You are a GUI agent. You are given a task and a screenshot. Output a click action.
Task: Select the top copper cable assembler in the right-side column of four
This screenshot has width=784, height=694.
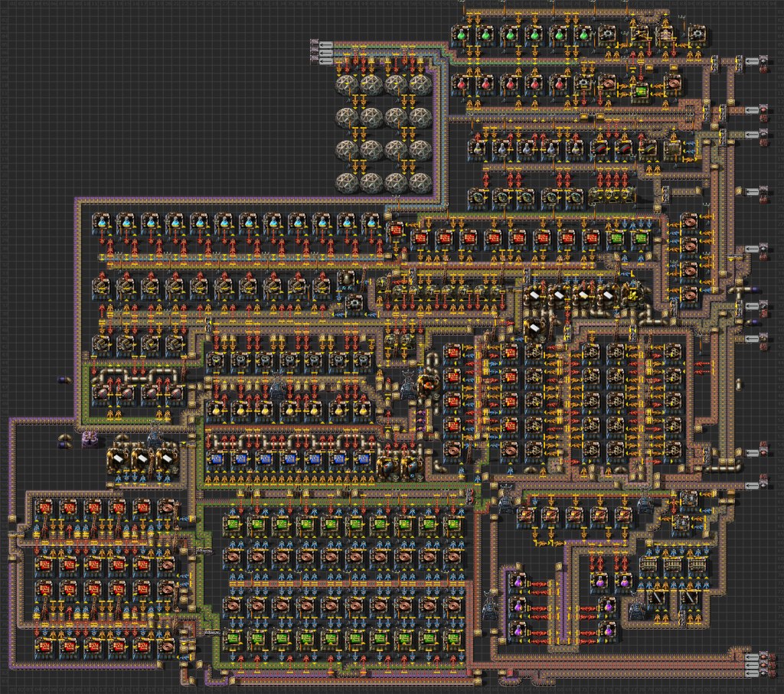pos(690,223)
